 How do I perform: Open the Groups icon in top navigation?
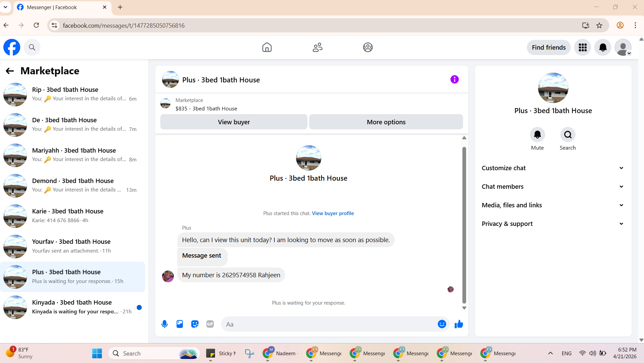[x=368, y=47]
